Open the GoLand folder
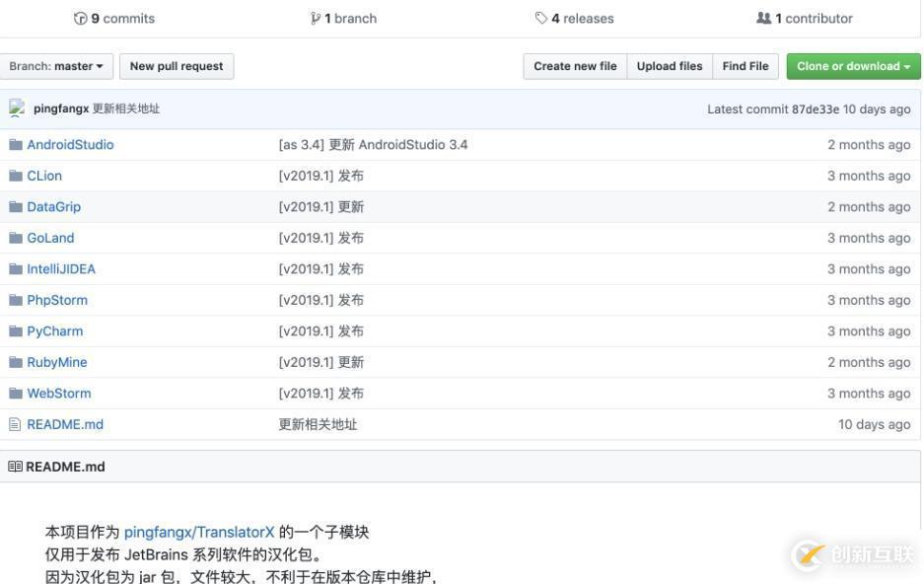 coord(50,238)
